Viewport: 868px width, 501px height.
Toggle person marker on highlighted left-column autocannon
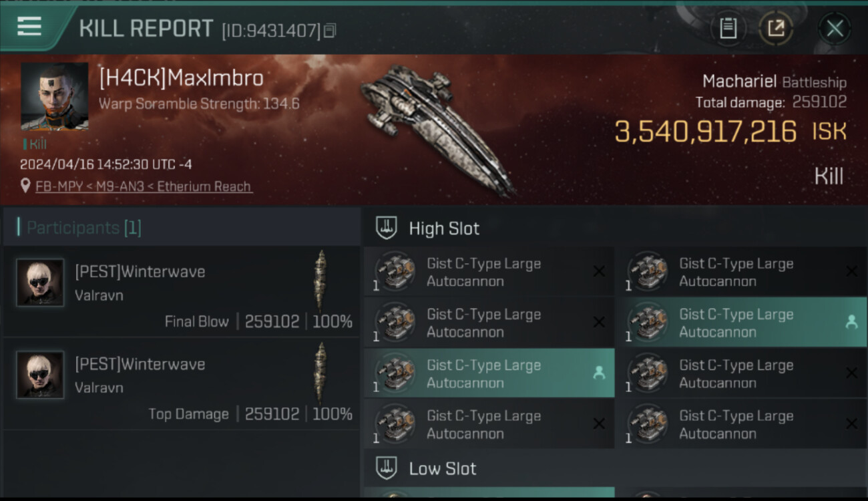(x=599, y=373)
